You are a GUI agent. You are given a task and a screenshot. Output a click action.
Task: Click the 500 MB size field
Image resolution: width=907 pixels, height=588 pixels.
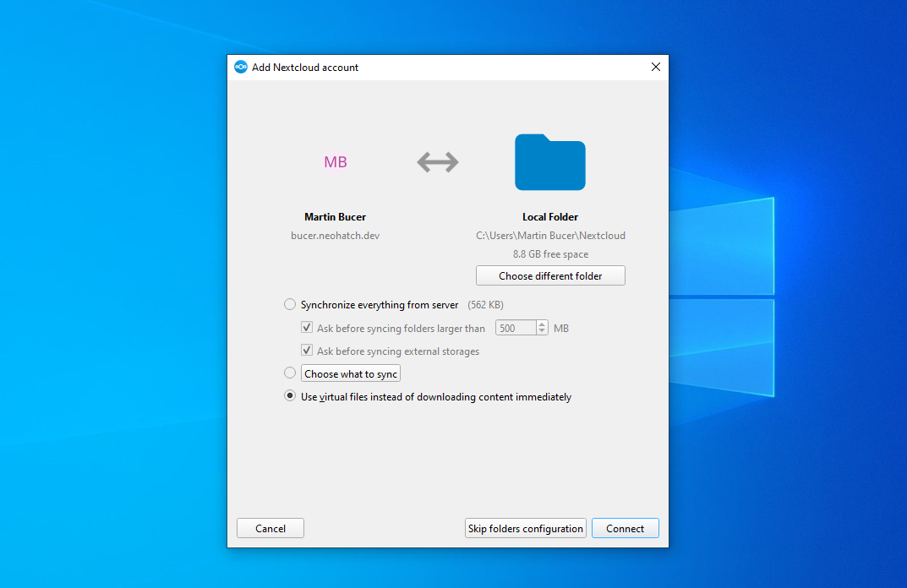click(516, 328)
